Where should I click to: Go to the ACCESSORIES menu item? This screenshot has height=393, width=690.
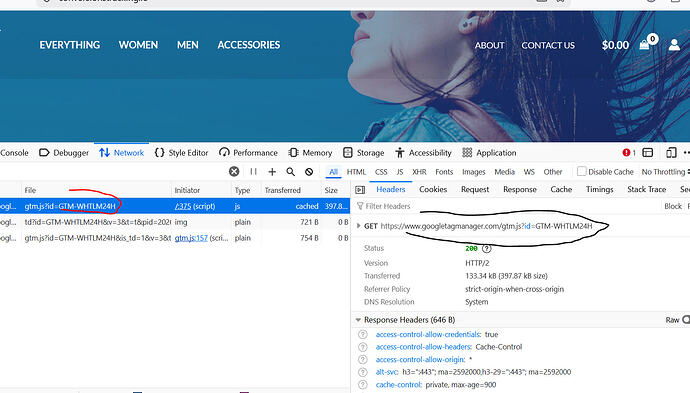tap(249, 45)
